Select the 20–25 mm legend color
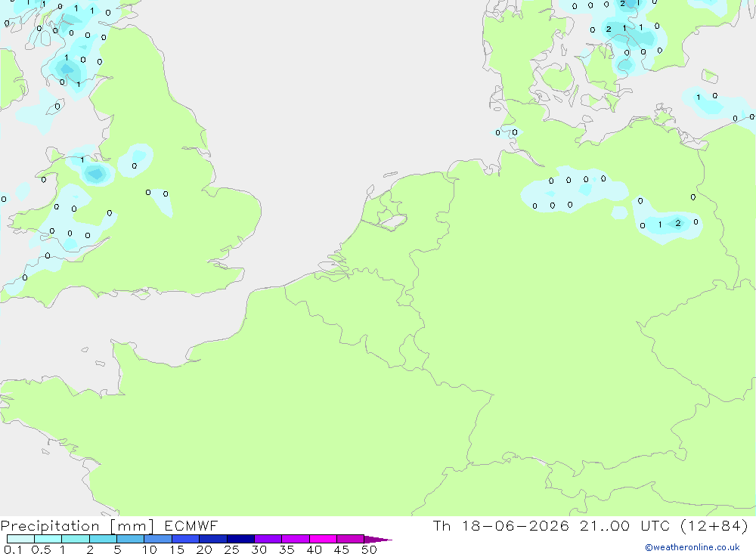Viewport: 756px width, 554px height. pos(213,539)
